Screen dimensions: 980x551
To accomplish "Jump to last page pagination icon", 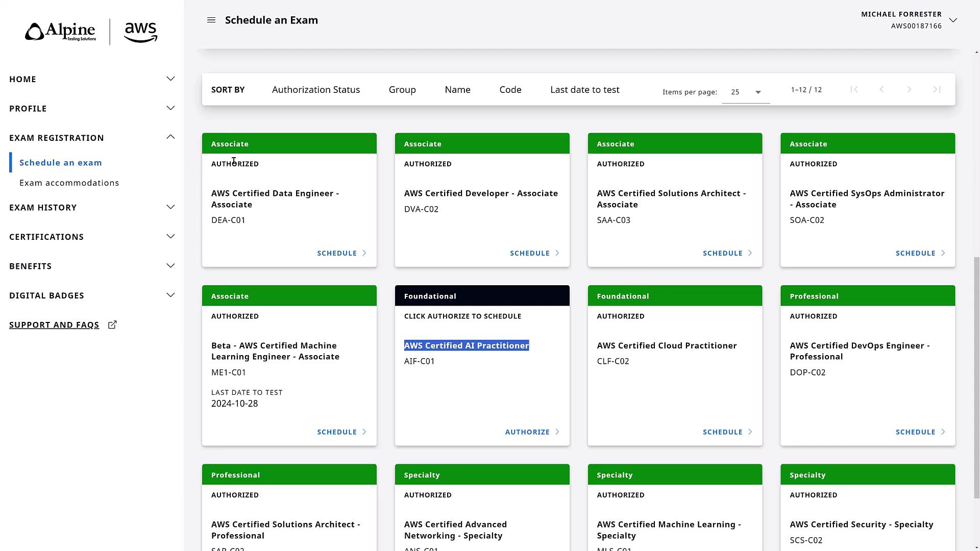I will (x=937, y=90).
